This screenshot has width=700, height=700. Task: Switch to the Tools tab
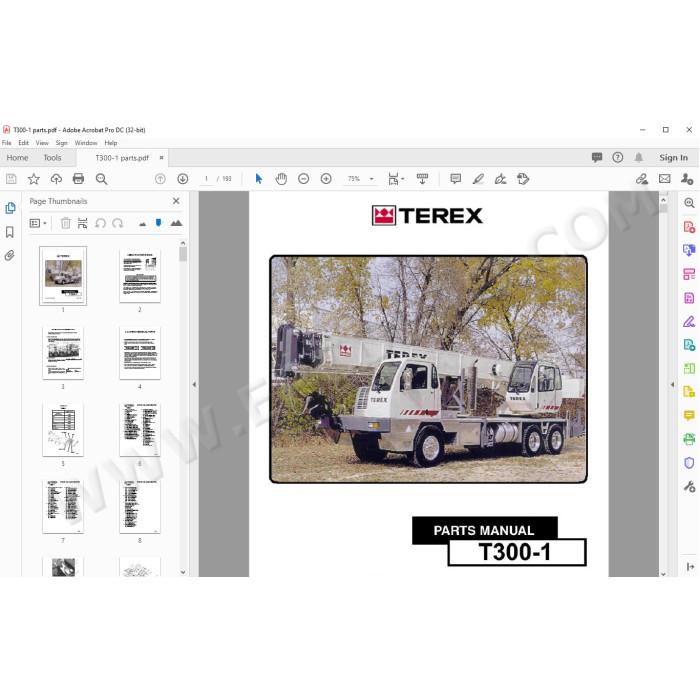pos(52,158)
